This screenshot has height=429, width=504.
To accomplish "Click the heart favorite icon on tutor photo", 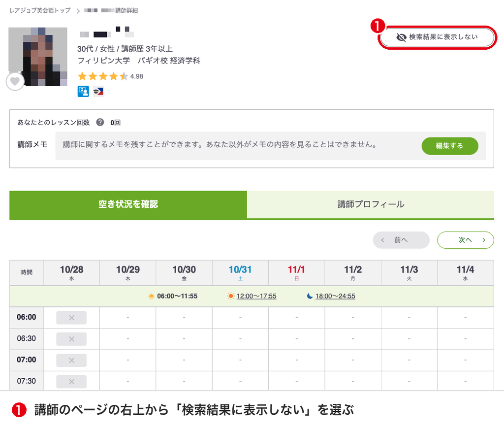I will coord(15,81).
